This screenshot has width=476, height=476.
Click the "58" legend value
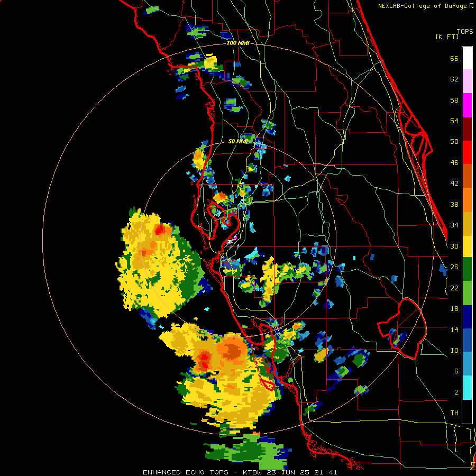pyautogui.click(x=454, y=100)
